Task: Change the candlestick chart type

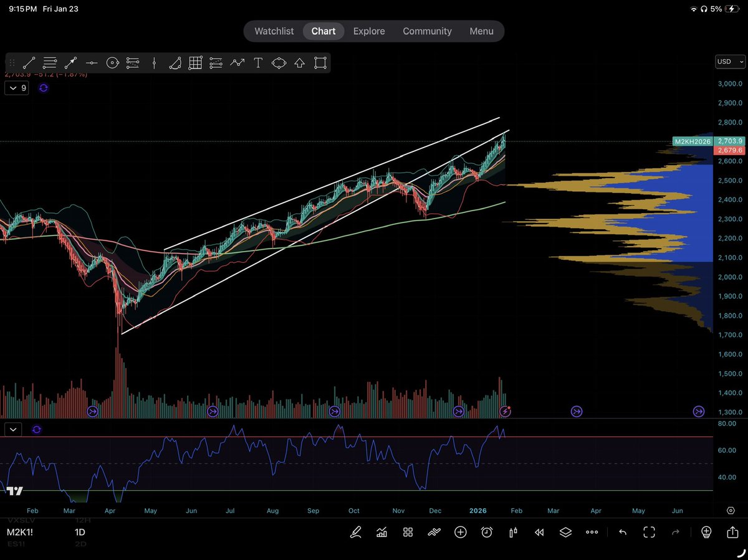Action: pyautogui.click(x=514, y=532)
